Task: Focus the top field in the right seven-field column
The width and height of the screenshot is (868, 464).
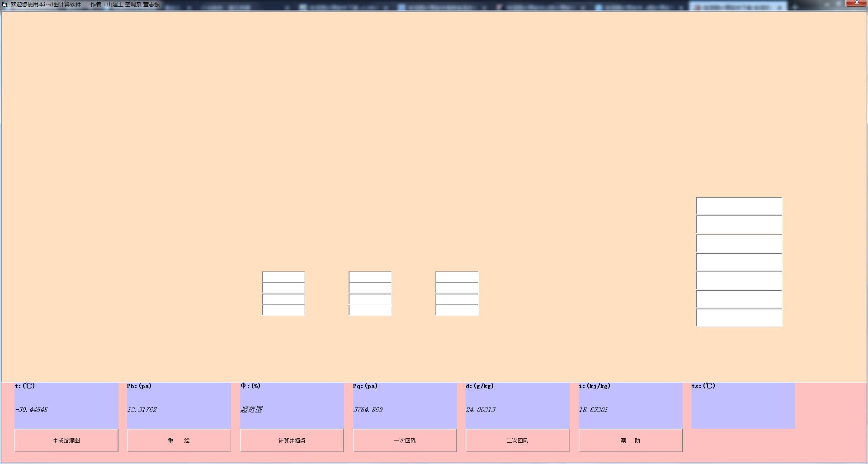Action: (739, 206)
